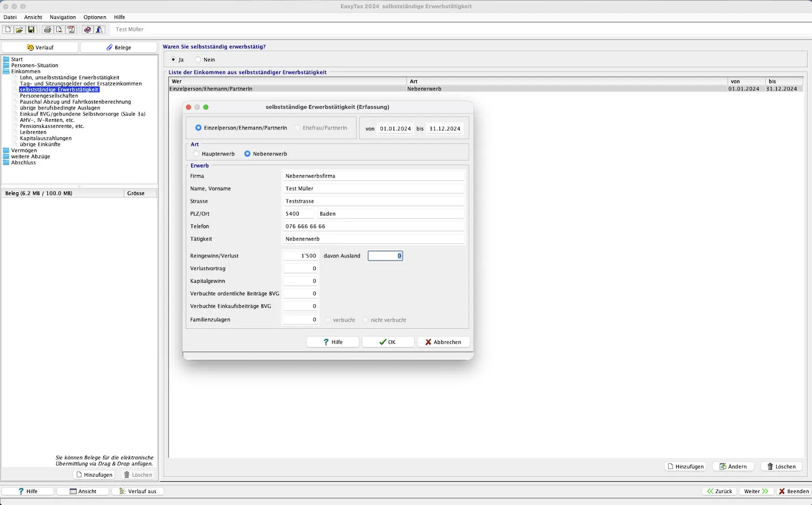The height and width of the screenshot is (505, 812).
Task: Select Einzelperson/Ehemann/PartnerIn radio in dialog
Action: pos(199,128)
